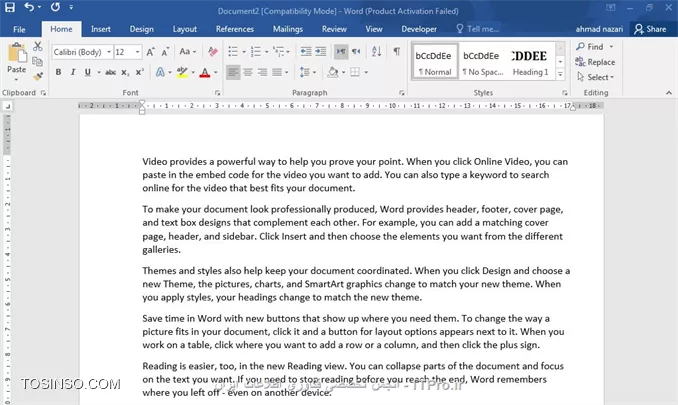
Task: Click the Shading paint bucket
Action: point(333,72)
